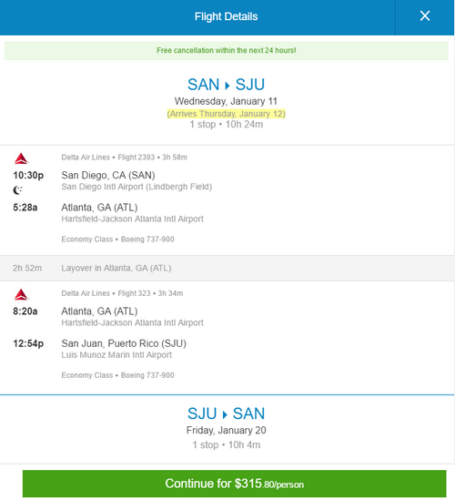
Task: Click the San Diego, CA (SAN) departure
Action: [108, 175]
